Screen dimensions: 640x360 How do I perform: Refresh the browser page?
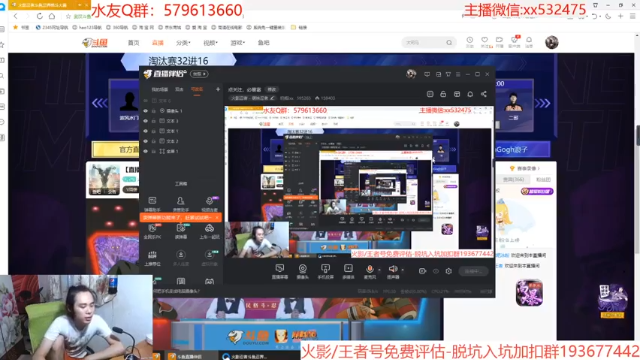40,16
